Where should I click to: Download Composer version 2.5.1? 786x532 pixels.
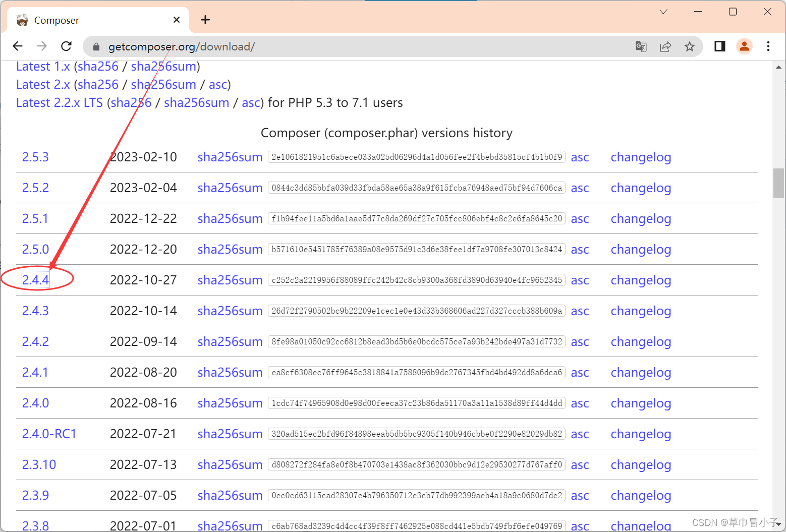pos(35,218)
